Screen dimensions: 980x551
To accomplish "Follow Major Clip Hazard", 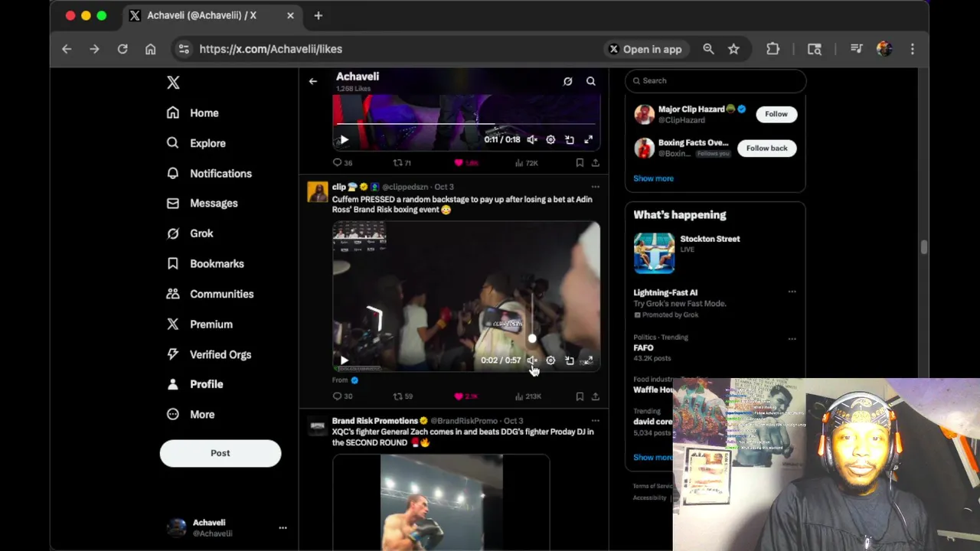I will (776, 114).
